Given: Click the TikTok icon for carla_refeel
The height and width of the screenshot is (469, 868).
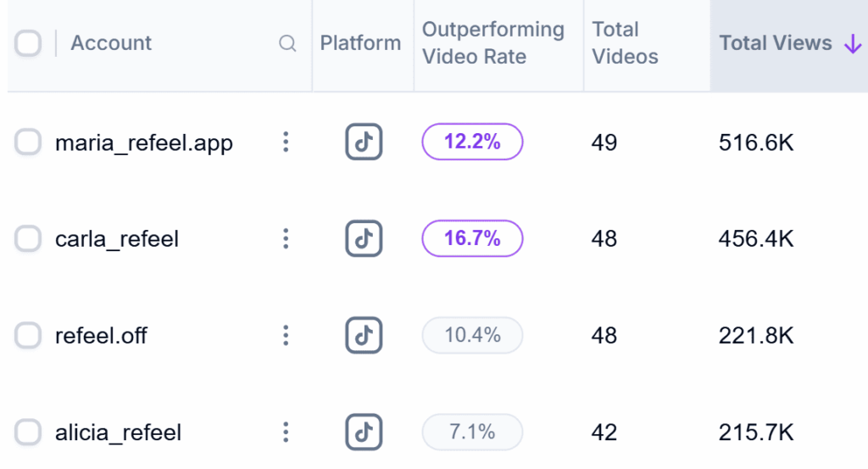Looking at the screenshot, I should coord(364,239).
